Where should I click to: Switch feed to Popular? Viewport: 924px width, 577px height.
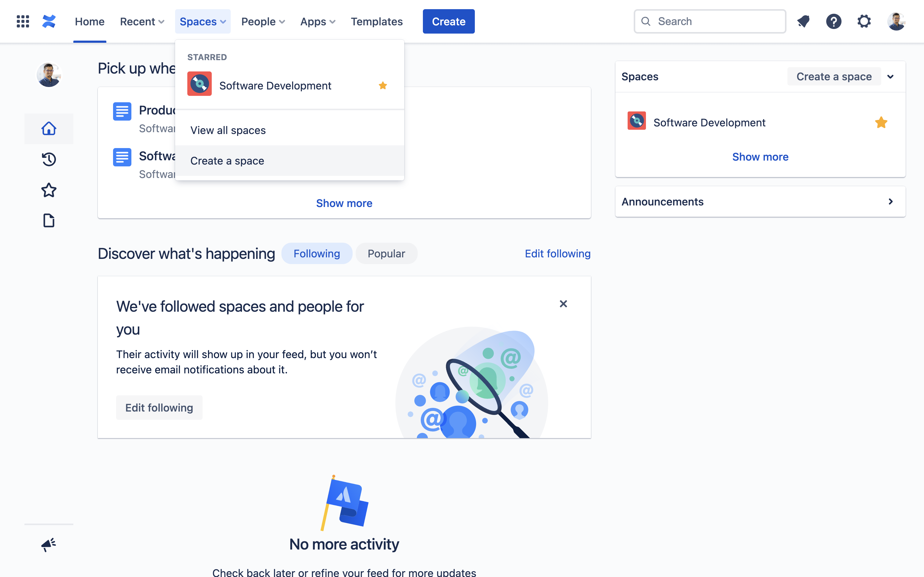pos(386,253)
